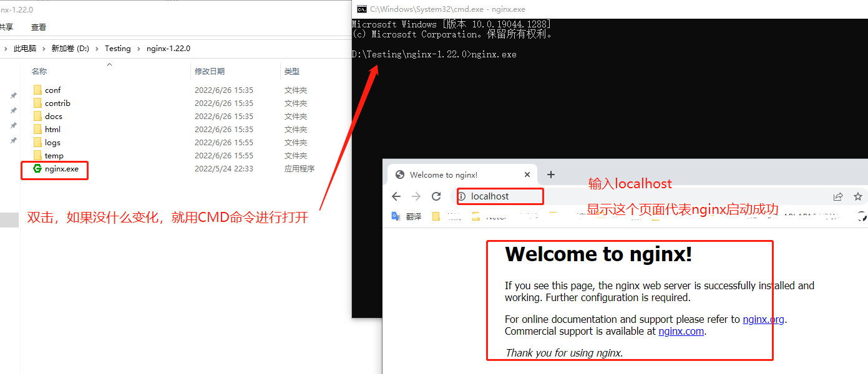The height and width of the screenshot is (374, 868).
Task: Navigate to 此电脑 in breadcrumb
Action: pyautogui.click(x=25, y=49)
